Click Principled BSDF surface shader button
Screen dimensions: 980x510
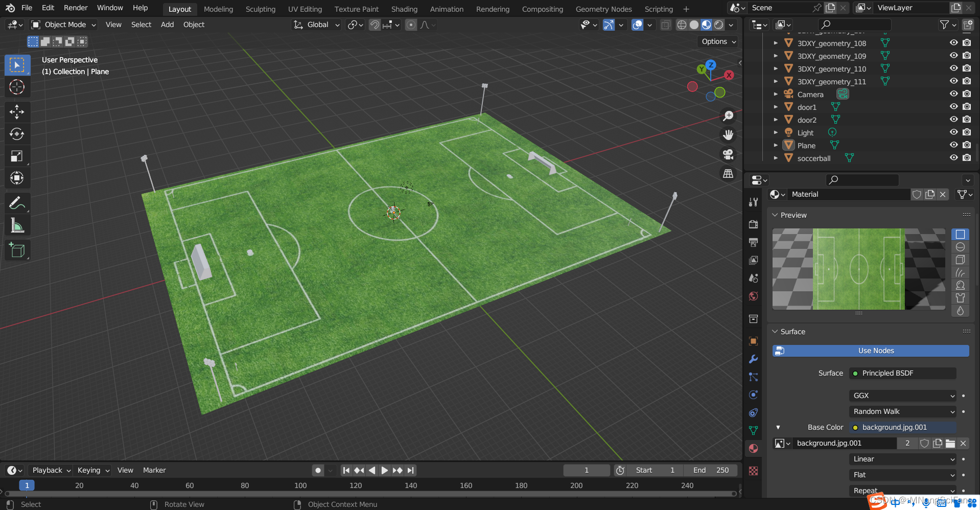point(903,373)
